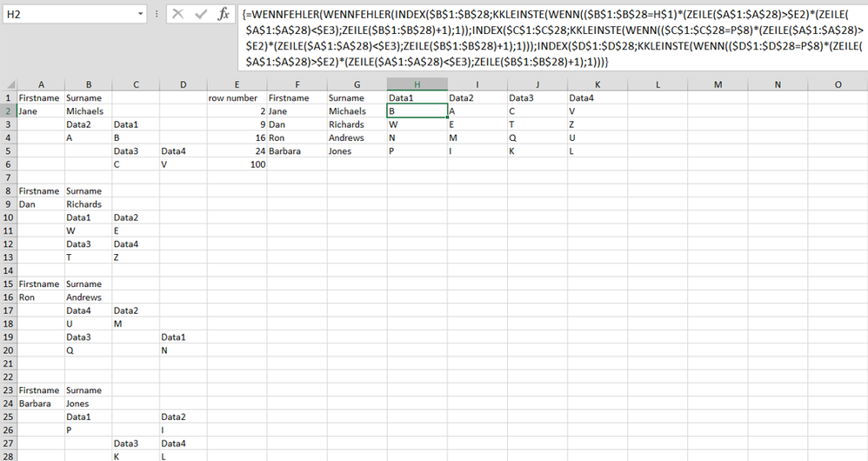Click cell B2 containing Michaels

89,111
